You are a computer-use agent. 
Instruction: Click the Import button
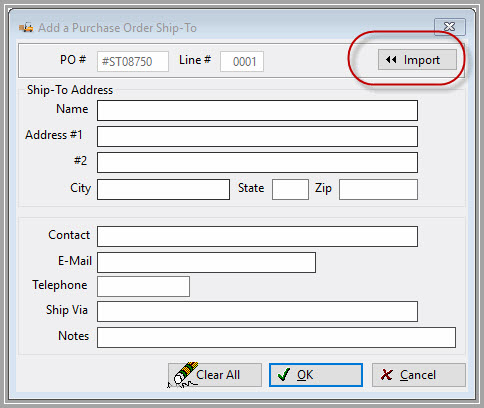pyautogui.click(x=417, y=60)
